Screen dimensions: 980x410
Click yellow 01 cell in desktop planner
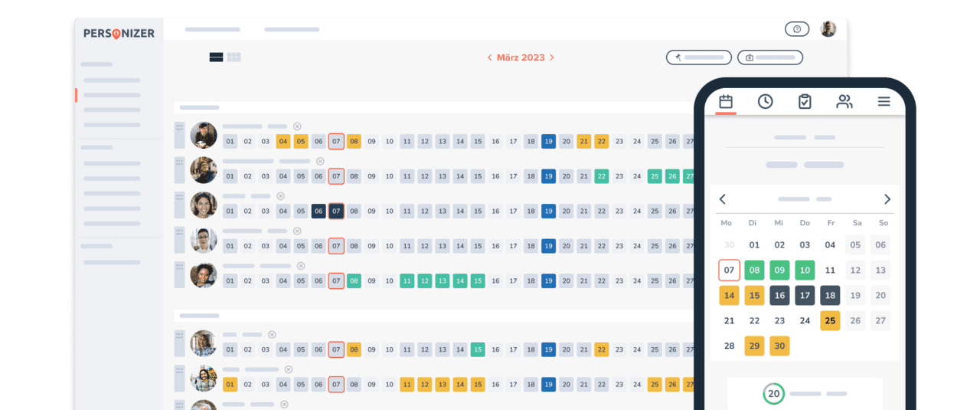[x=230, y=384]
